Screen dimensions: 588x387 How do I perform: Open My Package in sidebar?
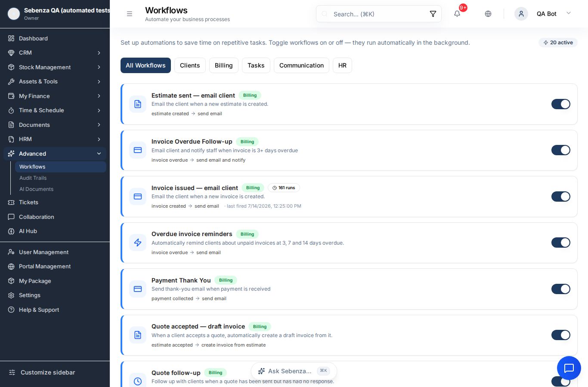pos(55,281)
